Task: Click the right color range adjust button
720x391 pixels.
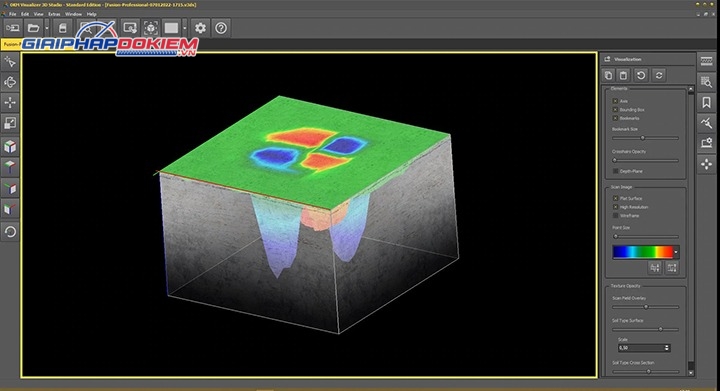Action: coord(672,268)
